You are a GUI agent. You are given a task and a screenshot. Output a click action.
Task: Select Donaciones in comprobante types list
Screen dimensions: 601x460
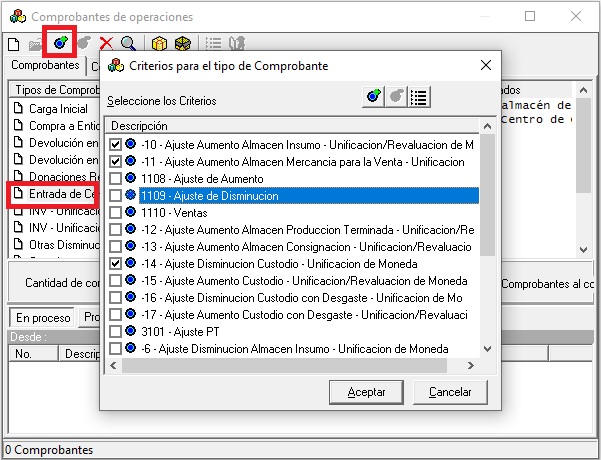[64, 177]
